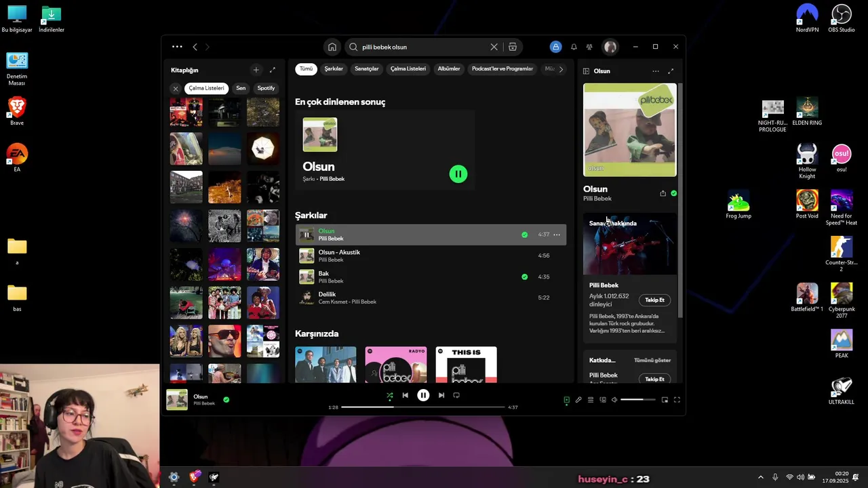Add new item to Kitaplığın with plus
The height and width of the screenshot is (488, 868).
(x=256, y=70)
